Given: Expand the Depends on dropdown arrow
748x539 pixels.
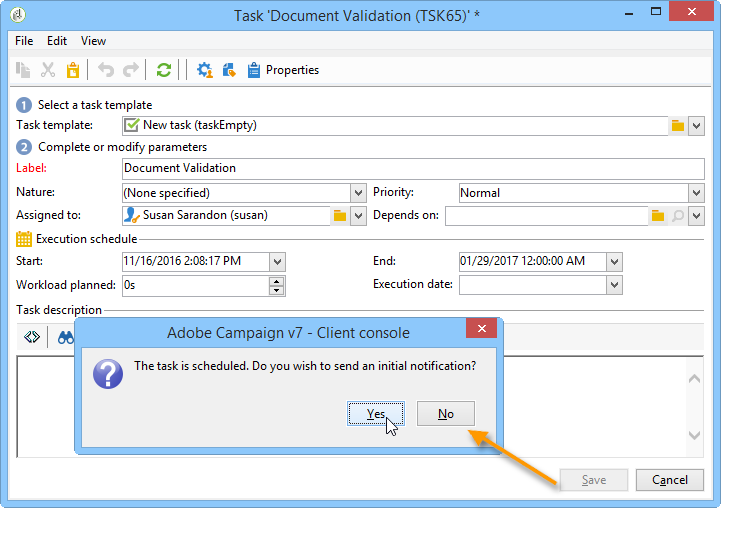Looking at the screenshot, I should (x=696, y=216).
